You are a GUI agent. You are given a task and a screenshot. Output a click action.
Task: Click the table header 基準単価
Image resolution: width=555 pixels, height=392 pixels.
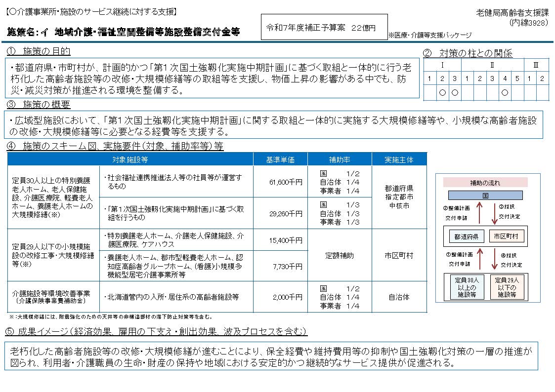(280, 159)
